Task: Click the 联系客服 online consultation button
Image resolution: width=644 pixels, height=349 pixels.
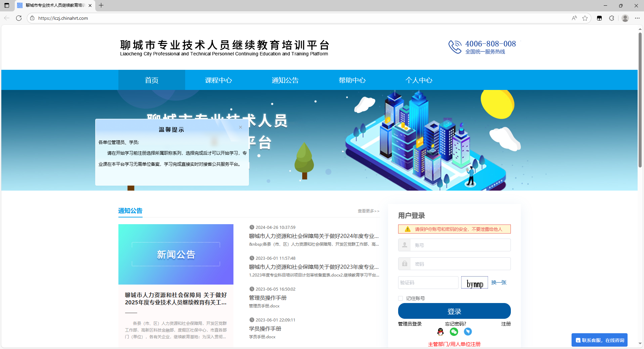Action: 599,340
